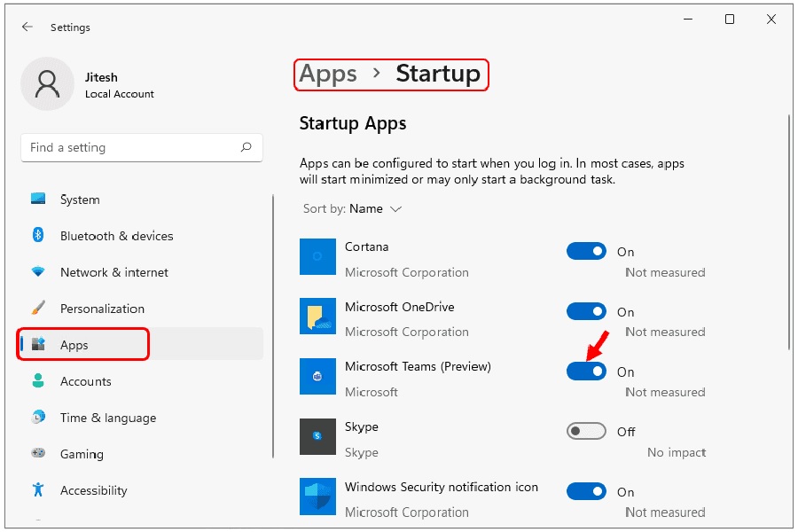Click the Skype app icon
Screen dimensions: 798x532
pyautogui.click(x=317, y=436)
